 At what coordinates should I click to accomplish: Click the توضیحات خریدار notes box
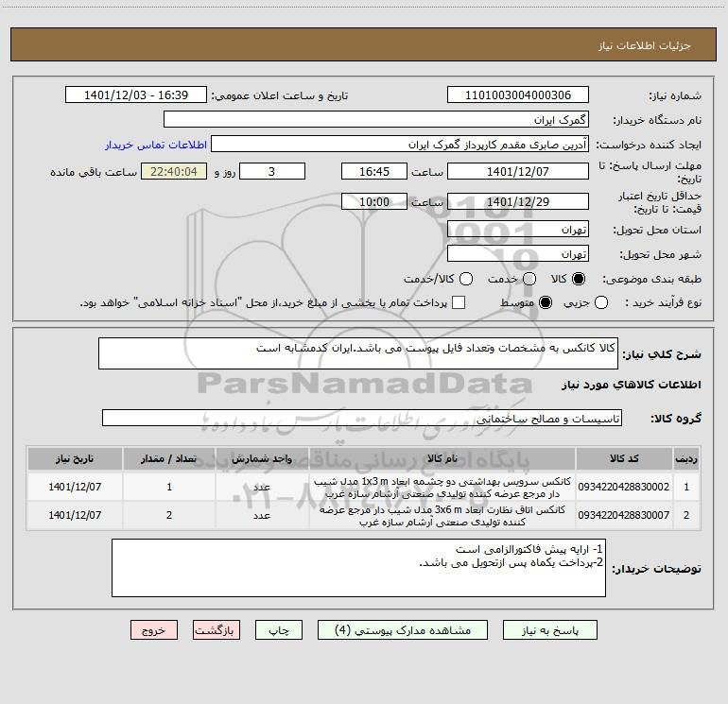tap(358, 568)
